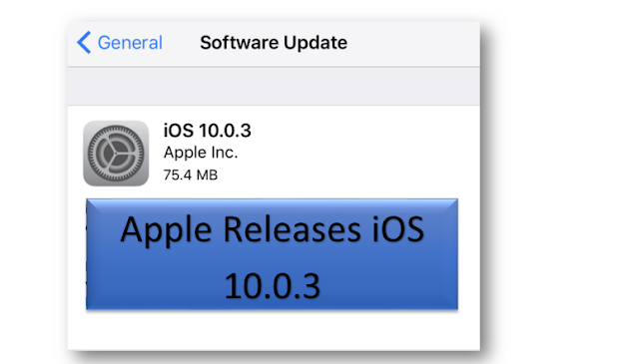Tap the blue back chevron arrow
This screenshot has height=364, width=639.
click(84, 42)
